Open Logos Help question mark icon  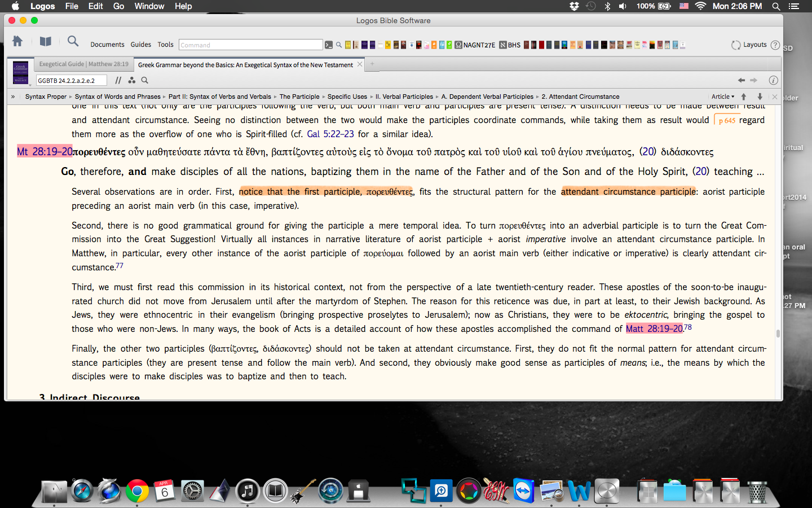coord(775,45)
